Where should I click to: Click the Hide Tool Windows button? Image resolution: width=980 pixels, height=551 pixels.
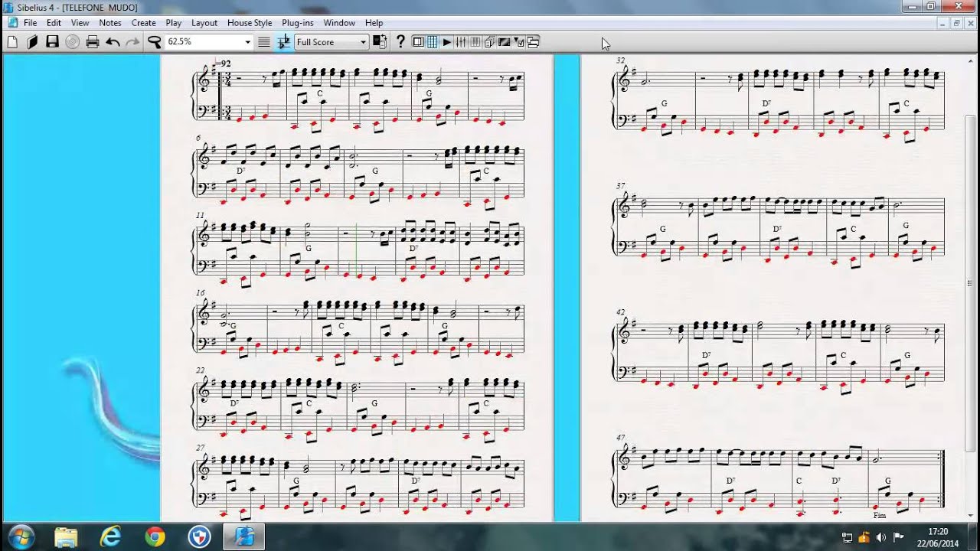click(x=534, y=42)
